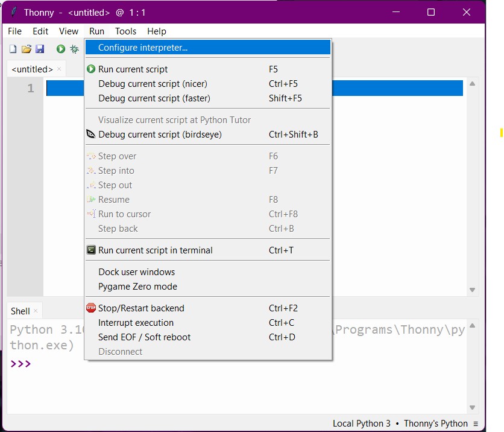504x432 pixels.
Task: Close the <untitled> editor tab
Action: (x=59, y=69)
